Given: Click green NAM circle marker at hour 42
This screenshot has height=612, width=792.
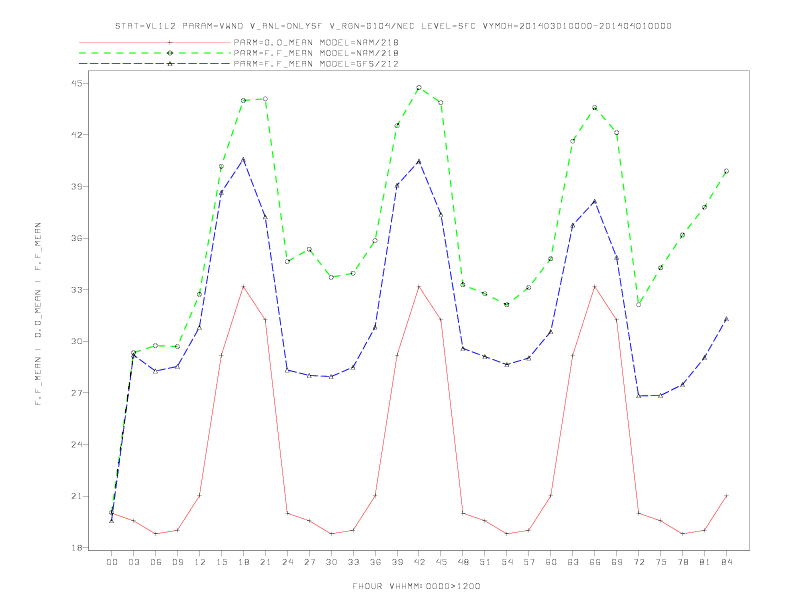Looking at the screenshot, I should pyautogui.click(x=419, y=88).
